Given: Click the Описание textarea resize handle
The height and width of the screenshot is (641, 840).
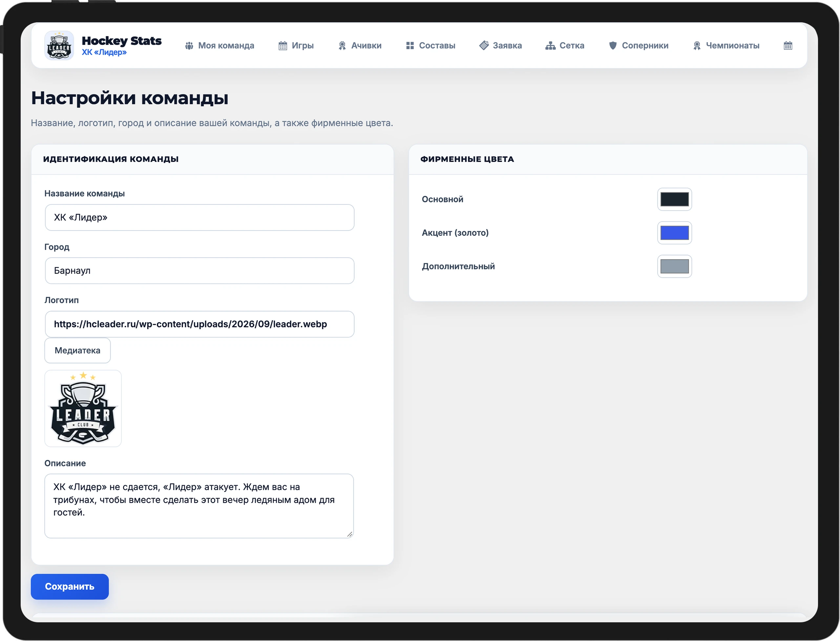Looking at the screenshot, I should point(349,534).
